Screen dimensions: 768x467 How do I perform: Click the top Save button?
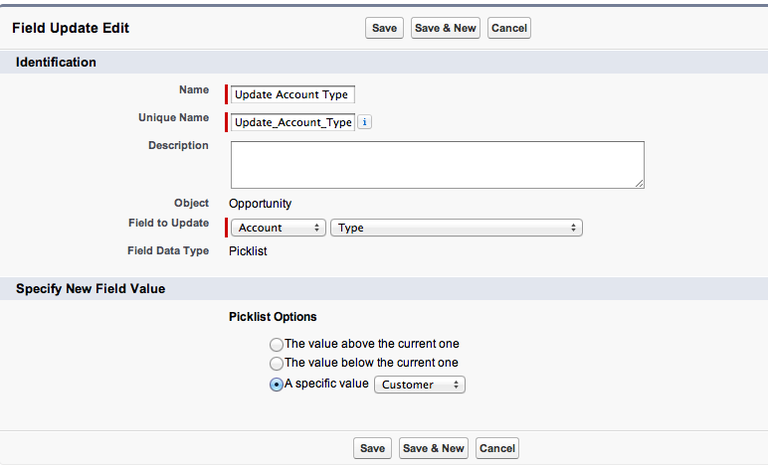384,28
